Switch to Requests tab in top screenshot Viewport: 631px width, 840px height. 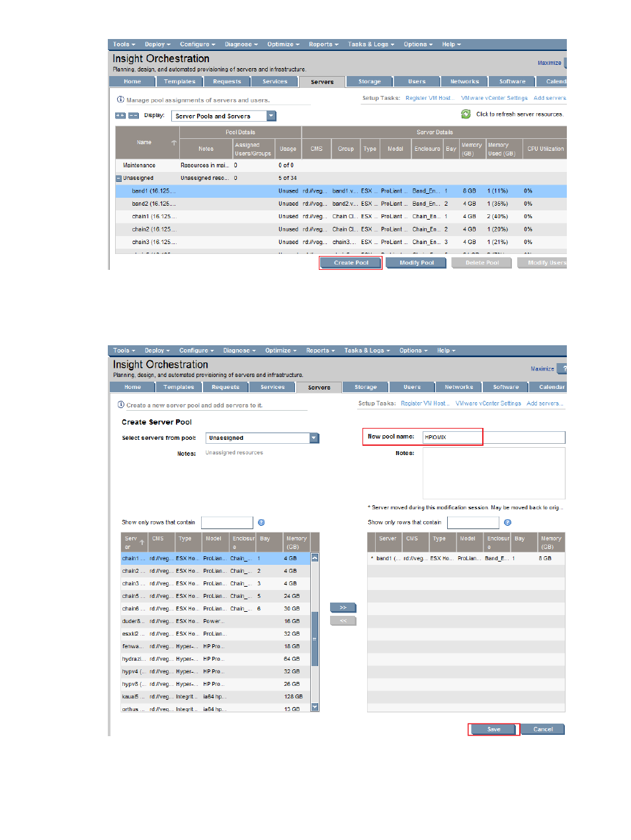click(x=227, y=81)
